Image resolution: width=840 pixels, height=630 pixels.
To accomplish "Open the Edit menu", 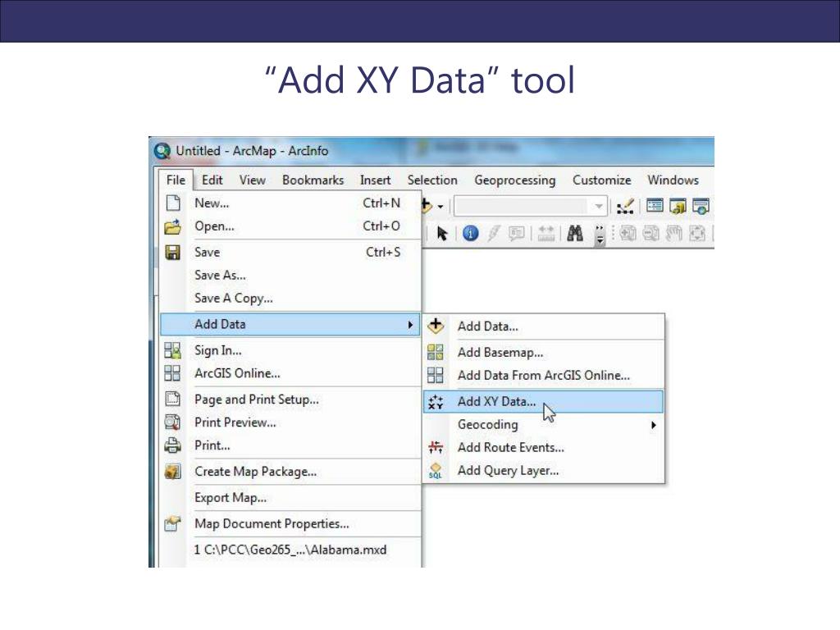I will (x=212, y=180).
